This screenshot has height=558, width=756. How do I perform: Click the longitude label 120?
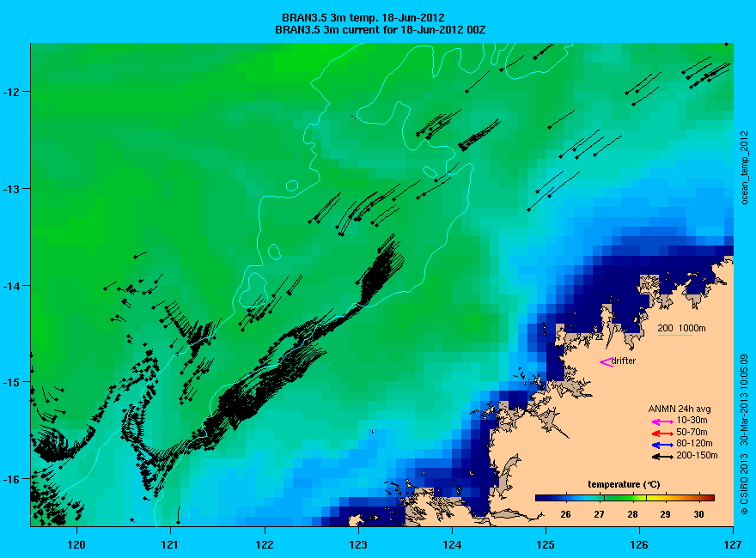76,545
